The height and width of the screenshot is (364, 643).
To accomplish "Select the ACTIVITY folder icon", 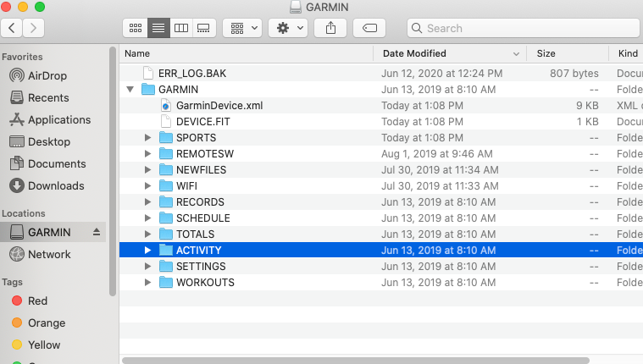I will 166,250.
